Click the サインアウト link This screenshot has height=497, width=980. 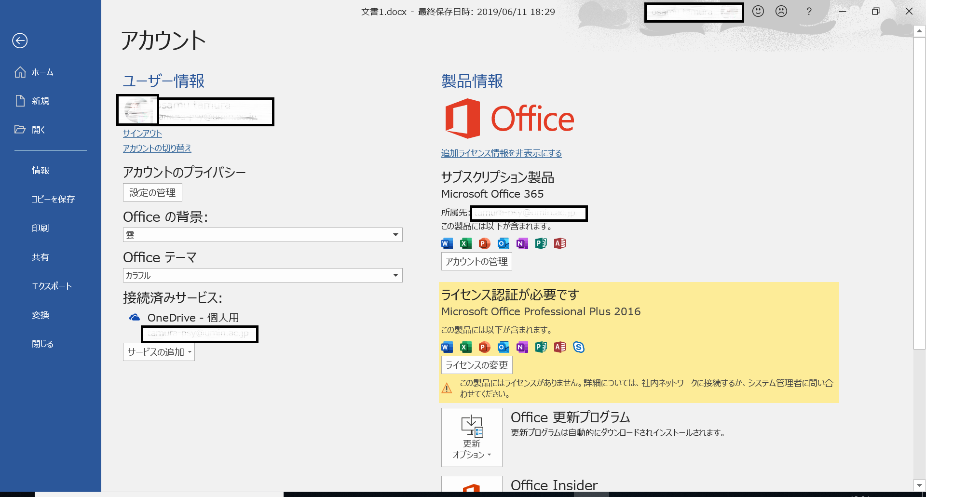pos(142,134)
